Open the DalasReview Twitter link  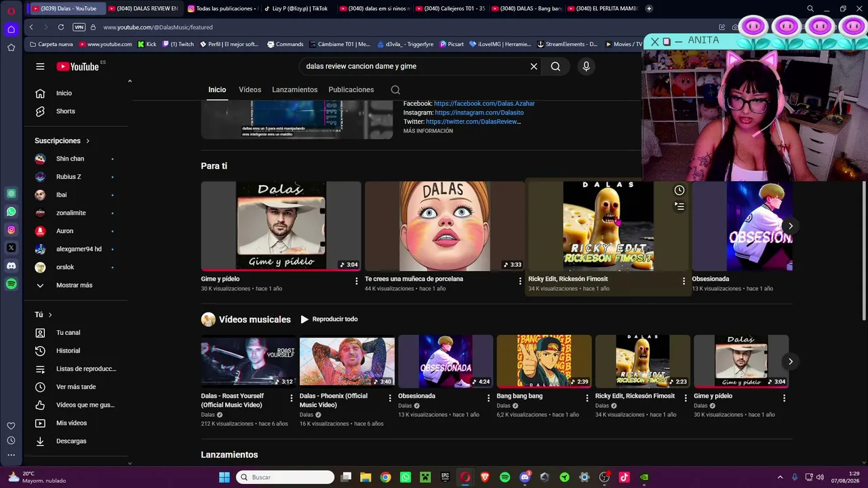pyautogui.click(x=473, y=122)
